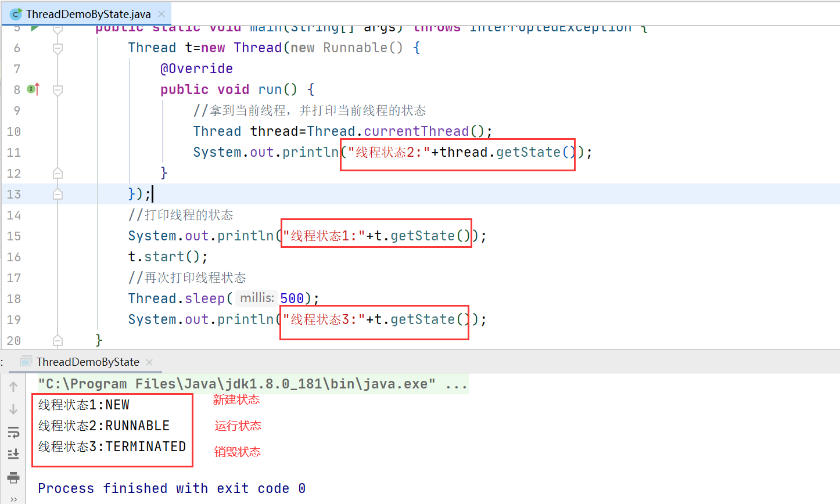Image resolution: width=840 pixels, height=504 pixels.
Task: Collapse the fold marker at line 12
Action: tap(58, 173)
